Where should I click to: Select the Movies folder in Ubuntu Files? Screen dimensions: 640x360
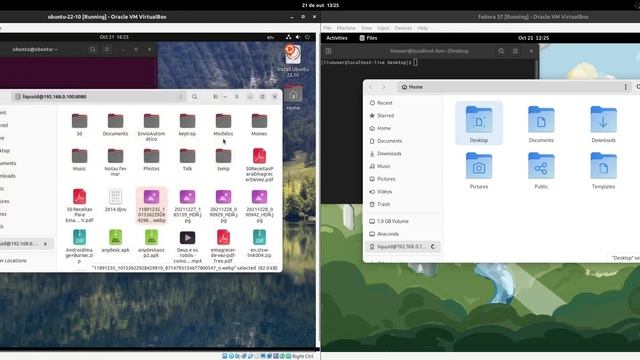(x=259, y=124)
